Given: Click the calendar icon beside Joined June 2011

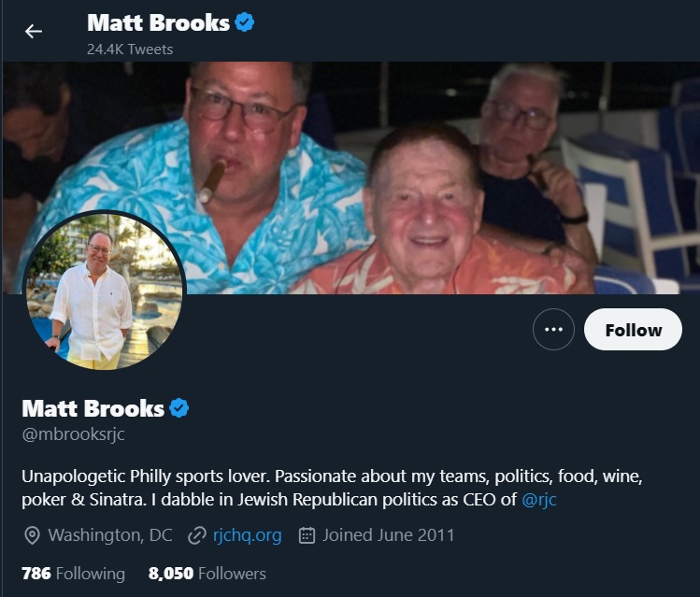Looking at the screenshot, I should (x=307, y=535).
